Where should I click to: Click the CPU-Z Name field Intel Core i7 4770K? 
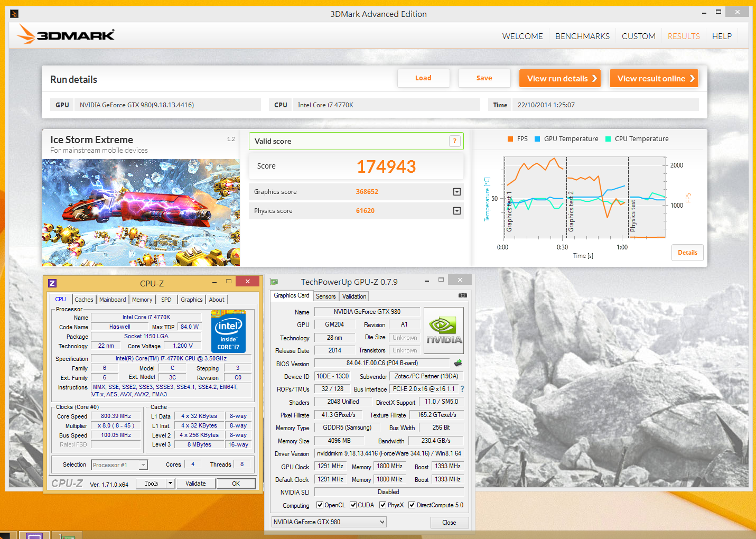tap(146, 317)
